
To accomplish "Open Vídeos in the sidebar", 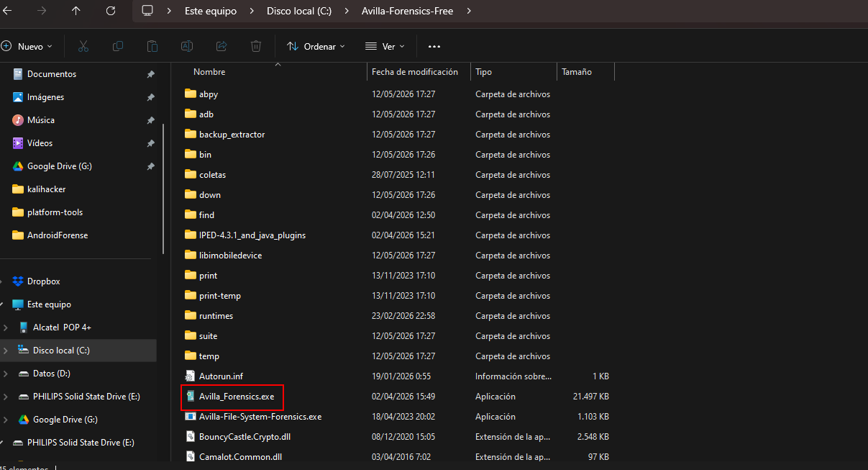I will coord(40,143).
